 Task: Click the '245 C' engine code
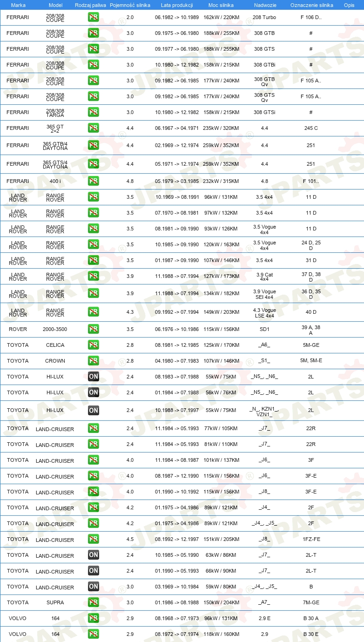pyautogui.click(x=311, y=128)
